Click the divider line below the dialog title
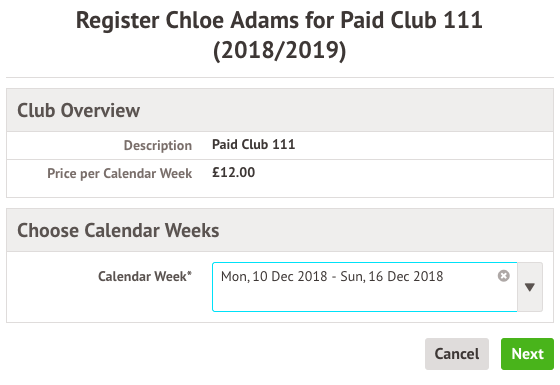 coord(280,77)
